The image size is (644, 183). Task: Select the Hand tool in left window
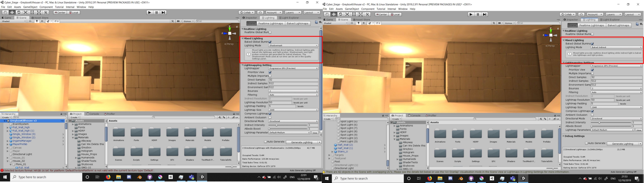[x=5, y=12]
